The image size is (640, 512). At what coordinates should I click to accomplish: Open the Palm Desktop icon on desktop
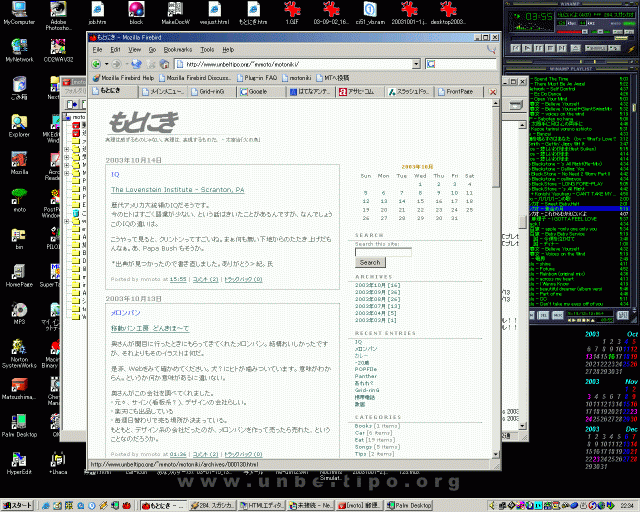(x=18, y=419)
